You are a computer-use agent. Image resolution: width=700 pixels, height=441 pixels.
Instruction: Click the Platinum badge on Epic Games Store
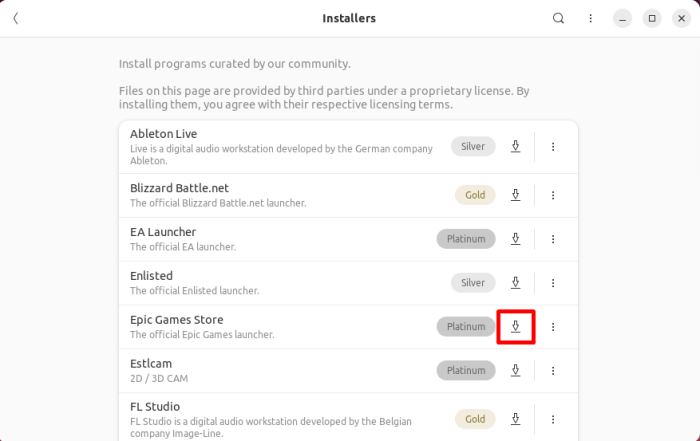(x=466, y=326)
